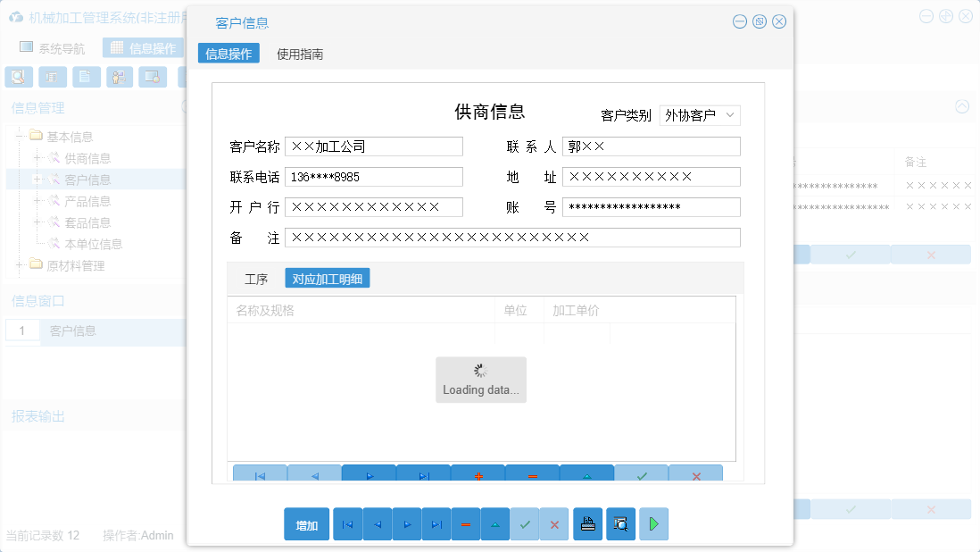980x552 pixels.
Task: Click the green run arrow icon
Action: (653, 524)
